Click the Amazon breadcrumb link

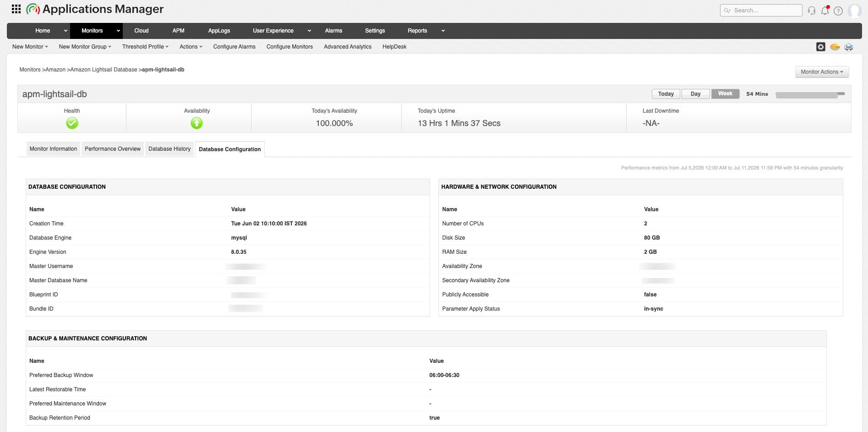pos(55,70)
